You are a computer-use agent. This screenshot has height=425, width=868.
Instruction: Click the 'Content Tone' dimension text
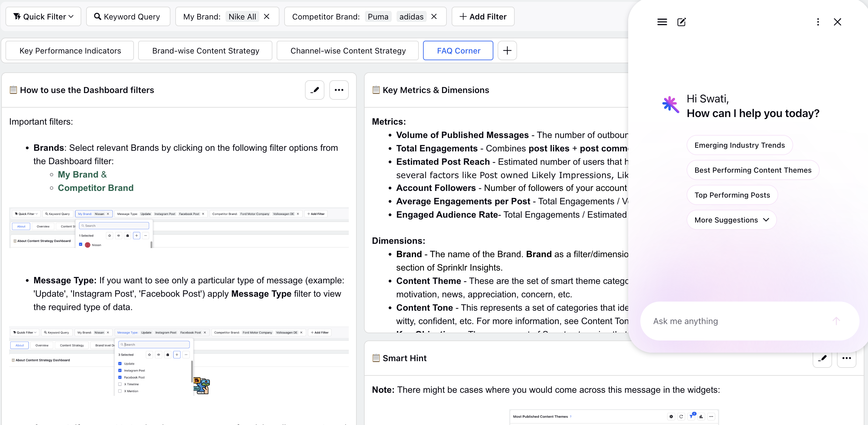point(424,308)
